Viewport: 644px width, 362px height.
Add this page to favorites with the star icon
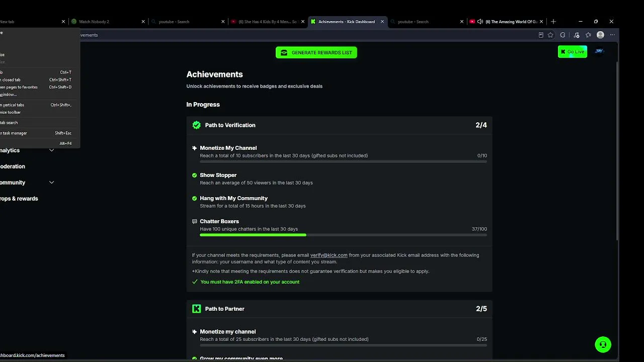click(550, 35)
